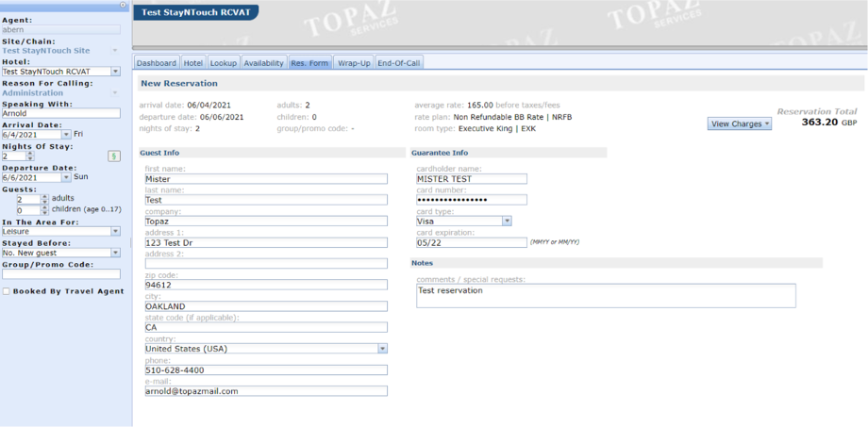Expand the In The Area For dropdown

pyautogui.click(x=116, y=231)
